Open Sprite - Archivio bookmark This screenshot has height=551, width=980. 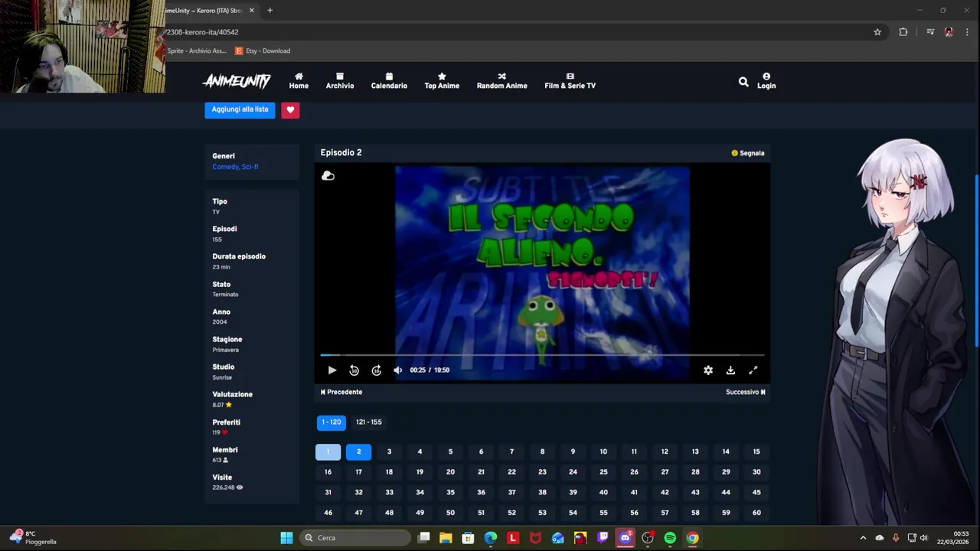click(196, 51)
